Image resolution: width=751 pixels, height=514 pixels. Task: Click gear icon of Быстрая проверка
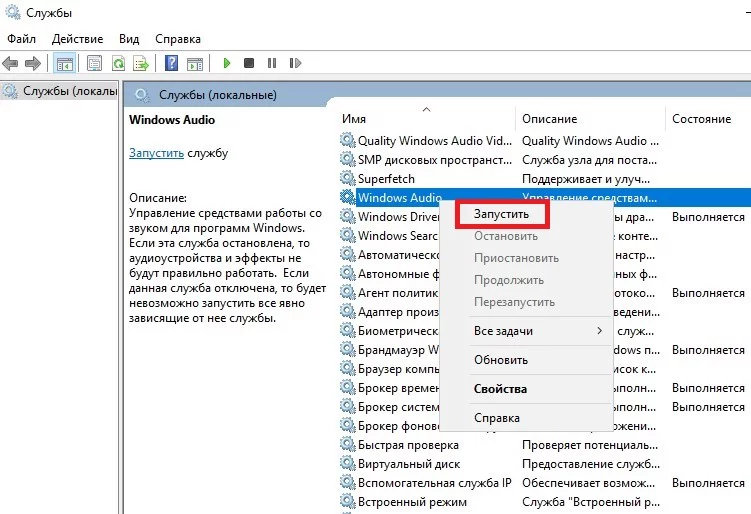pyautogui.click(x=348, y=444)
